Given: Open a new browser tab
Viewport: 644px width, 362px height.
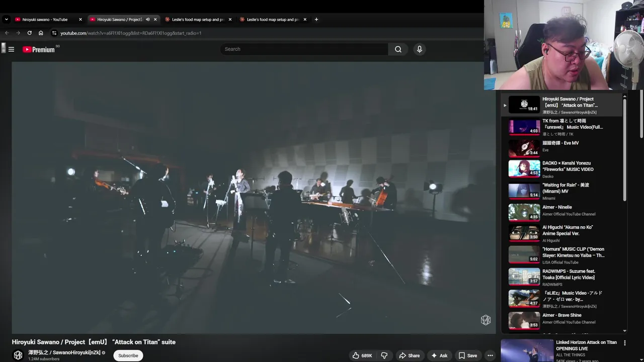Looking at the screenshot, I should click(316, 20).
